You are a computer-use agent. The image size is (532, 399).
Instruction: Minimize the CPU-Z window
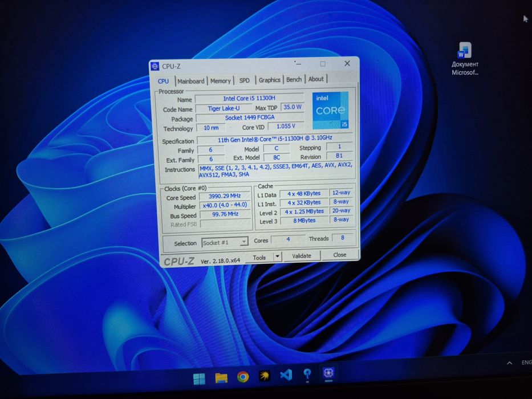tap(298, 63)
